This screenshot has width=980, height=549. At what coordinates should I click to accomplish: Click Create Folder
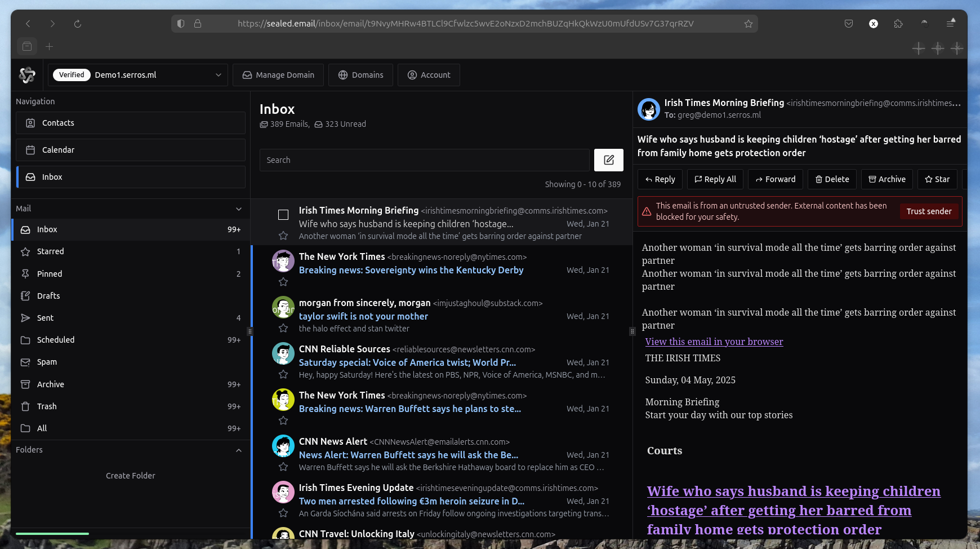tap(131, 476)
